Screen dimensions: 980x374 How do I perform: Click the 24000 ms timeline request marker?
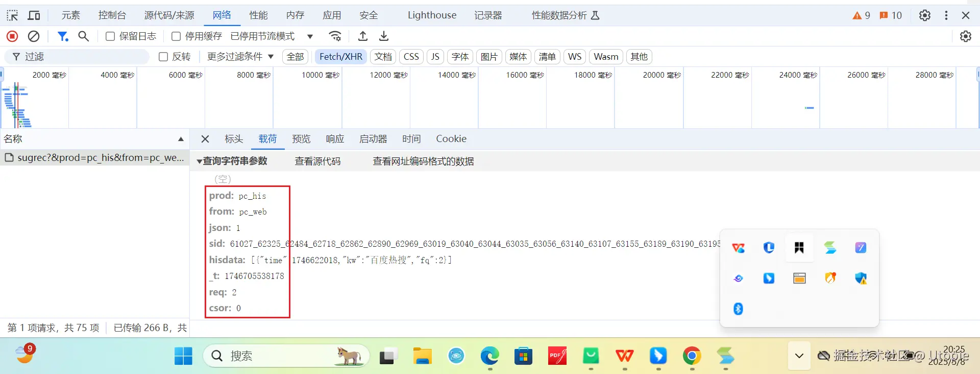pos(809,108)
